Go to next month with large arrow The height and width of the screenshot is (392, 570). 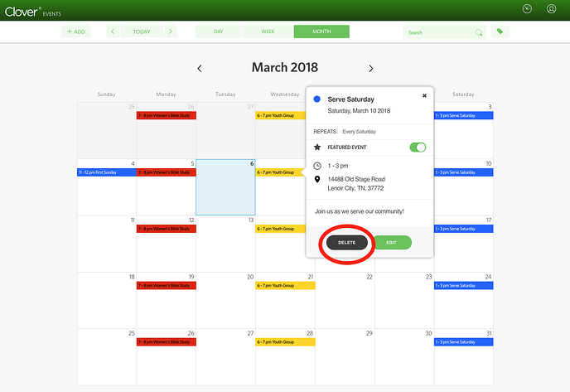371,68
